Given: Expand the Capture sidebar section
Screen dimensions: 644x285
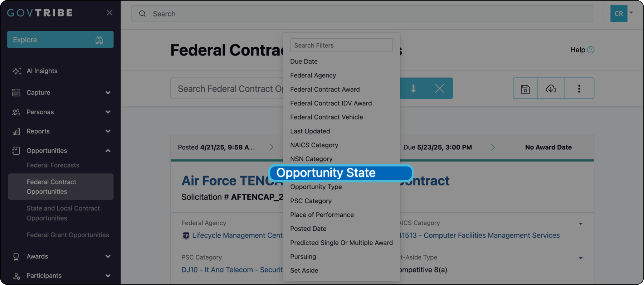Looking at the screenshot, I should click(x=108, y=92).
